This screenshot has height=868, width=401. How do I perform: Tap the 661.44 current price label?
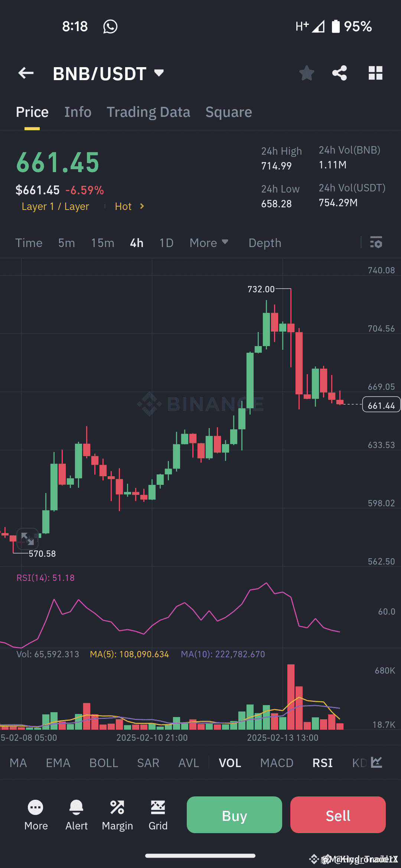(381, 405)
